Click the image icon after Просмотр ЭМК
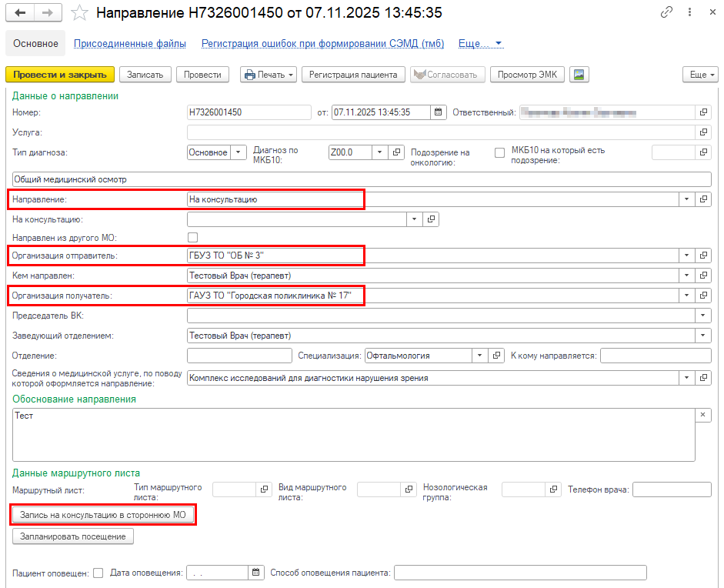Screen dimensions: 724x588 pos(579,75)
